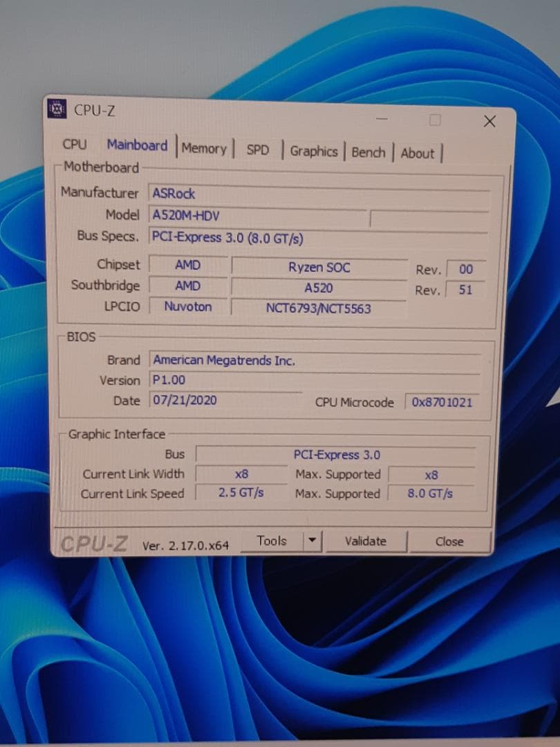The image size is (560, 747).
Task: View the About tab
Action: (x=418, y=153)
